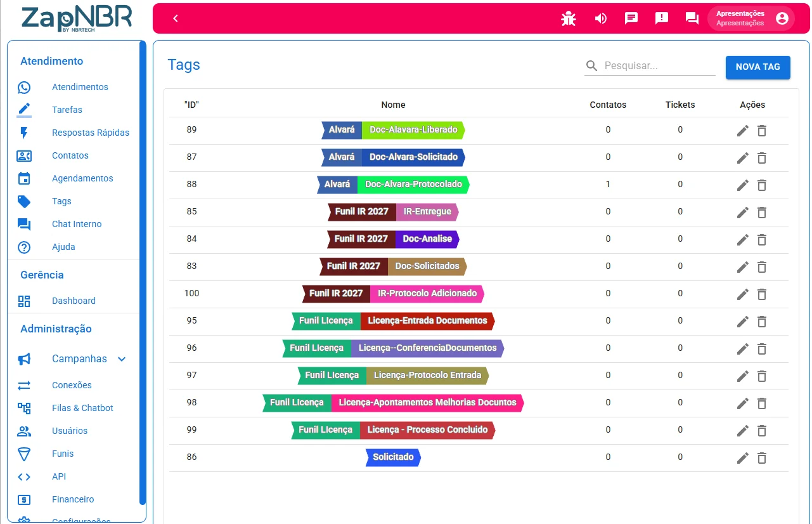Open API in the sidebar

tap(59, 476)
